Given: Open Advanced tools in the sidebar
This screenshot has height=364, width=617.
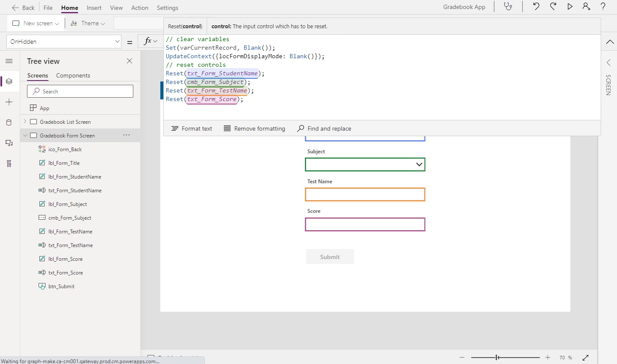Looking at the screenshot, I should pos(9,164).
